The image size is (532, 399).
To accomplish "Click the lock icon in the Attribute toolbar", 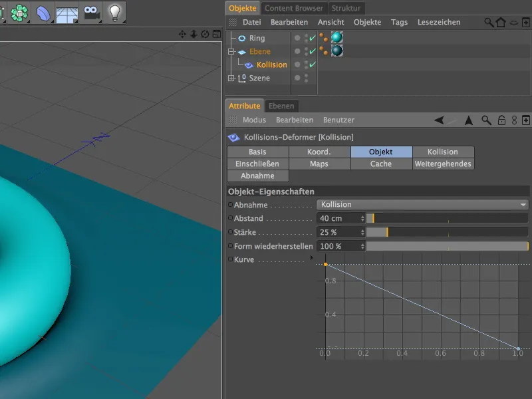I will tap(501, 120).
